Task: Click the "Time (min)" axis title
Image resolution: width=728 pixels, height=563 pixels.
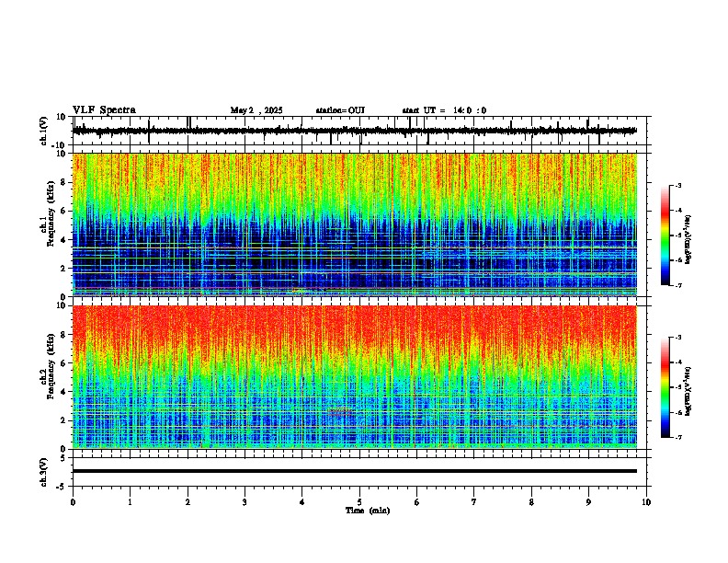Action: (368, 511)
